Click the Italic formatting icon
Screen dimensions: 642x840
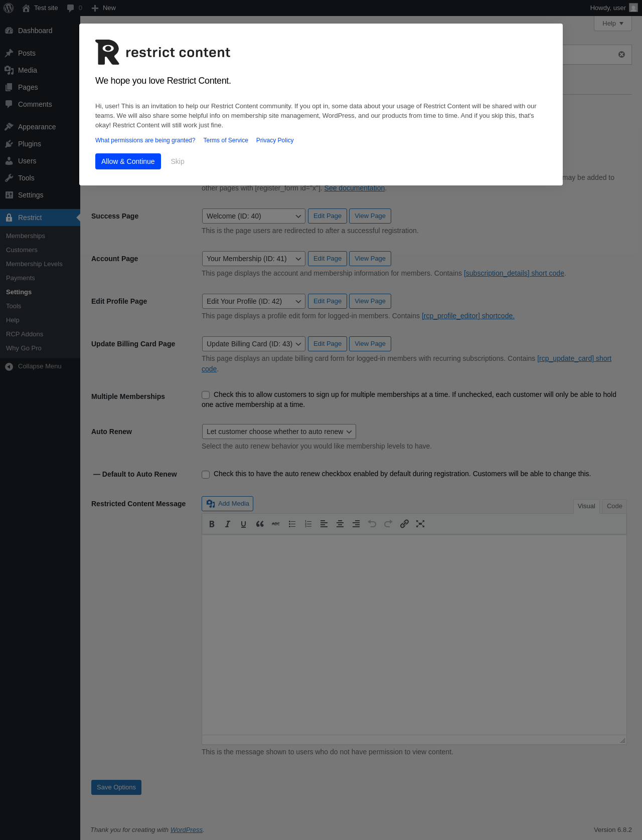(x=228, y=524)
